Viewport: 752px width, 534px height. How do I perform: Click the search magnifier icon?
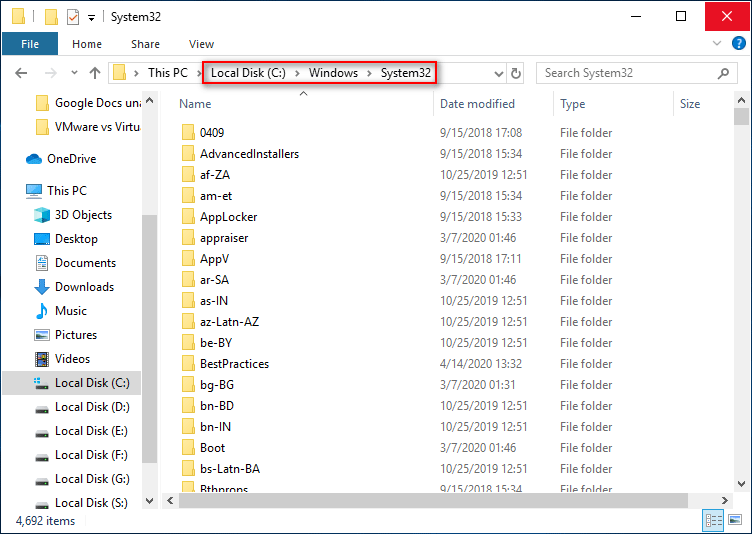click(x=723, y=73)
